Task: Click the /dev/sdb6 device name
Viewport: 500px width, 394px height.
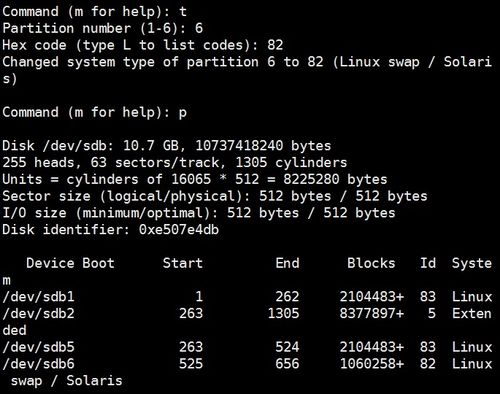Action: (38, 364)
